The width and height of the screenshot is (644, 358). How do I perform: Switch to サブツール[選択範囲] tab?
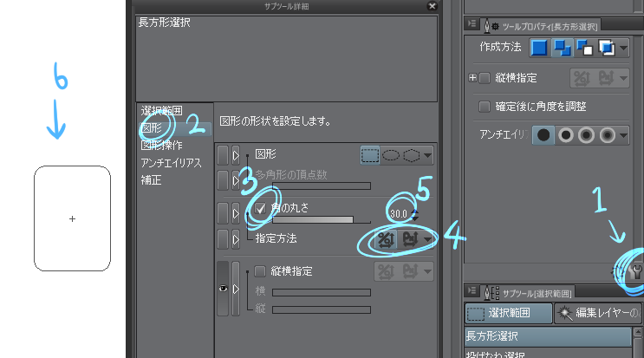coord(527,293)
